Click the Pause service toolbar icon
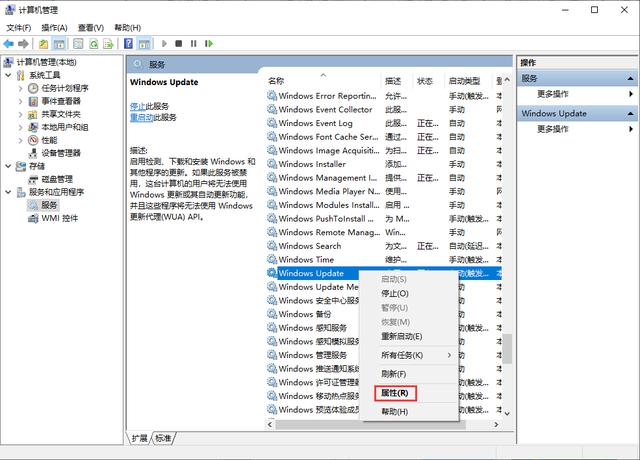 click(x=193, y=43)
